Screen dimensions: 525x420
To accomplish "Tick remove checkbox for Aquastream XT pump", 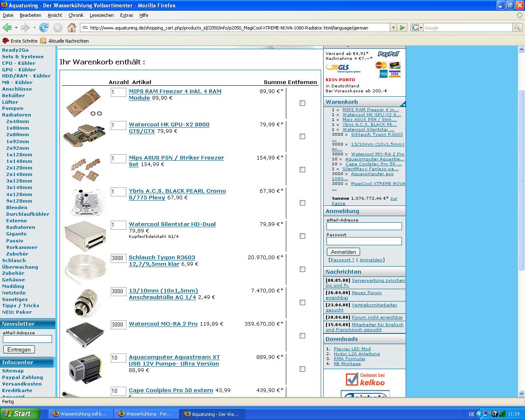I will (302, 369).
